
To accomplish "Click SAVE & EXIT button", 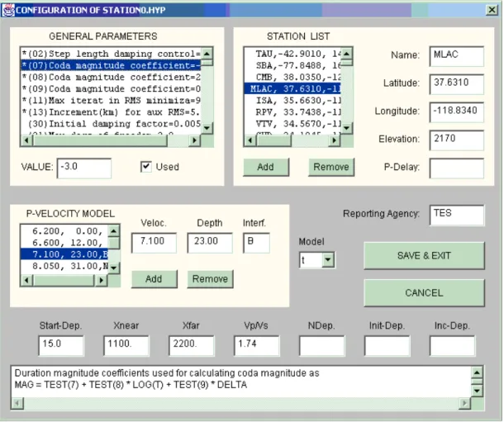I will [x=424, y=256].
